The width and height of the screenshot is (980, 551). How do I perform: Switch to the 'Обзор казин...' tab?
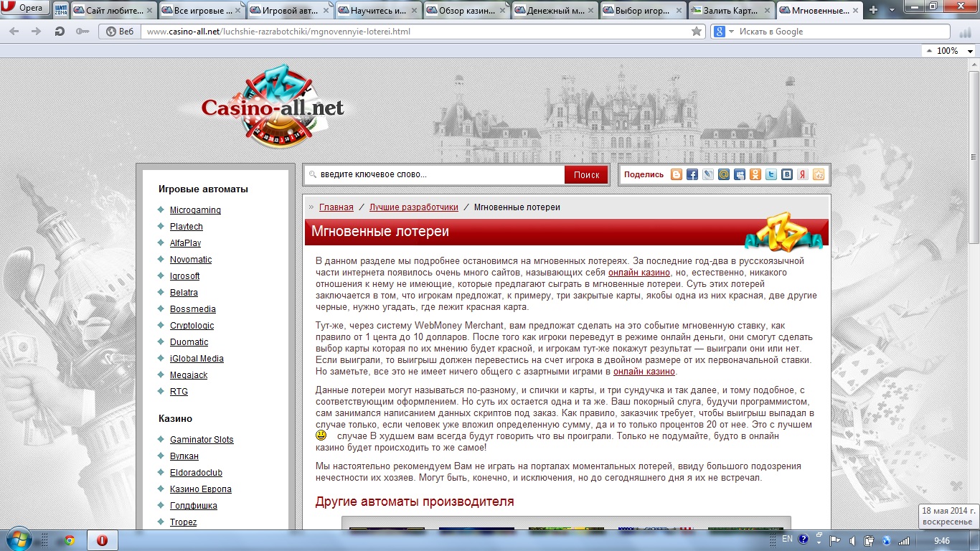(466, 11)
